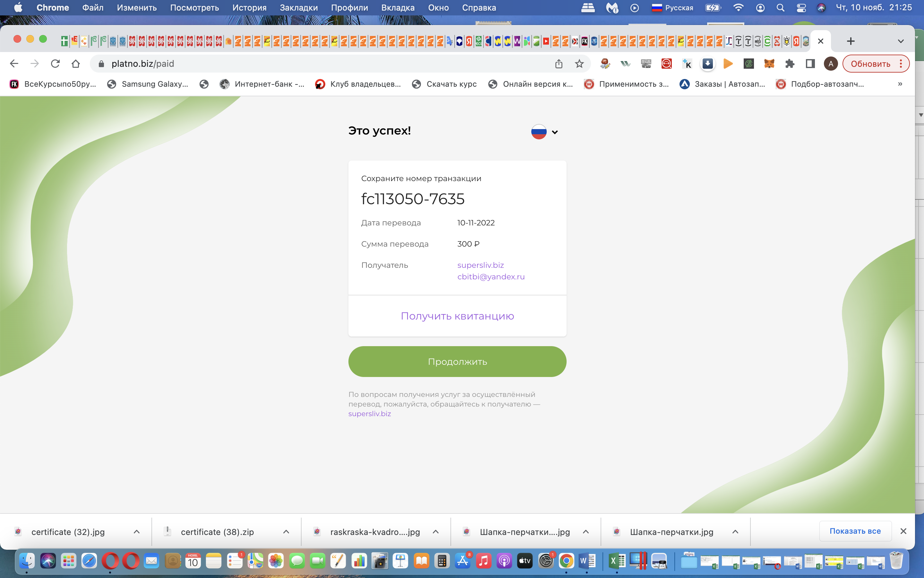
Task: Open the Справка menu
Action: (x=479, y=8)
